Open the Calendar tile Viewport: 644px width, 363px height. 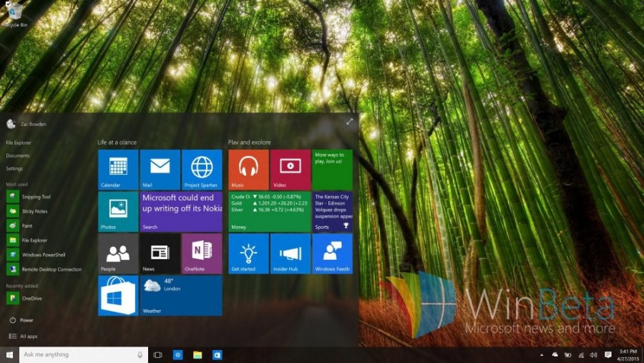118,169
